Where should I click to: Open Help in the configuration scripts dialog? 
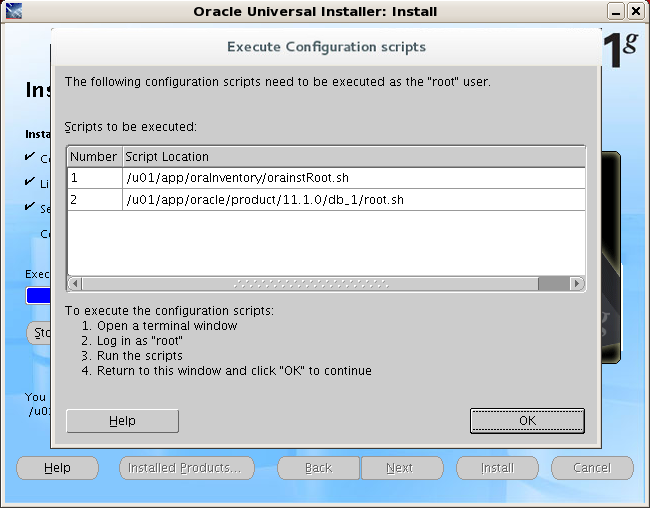122,421
